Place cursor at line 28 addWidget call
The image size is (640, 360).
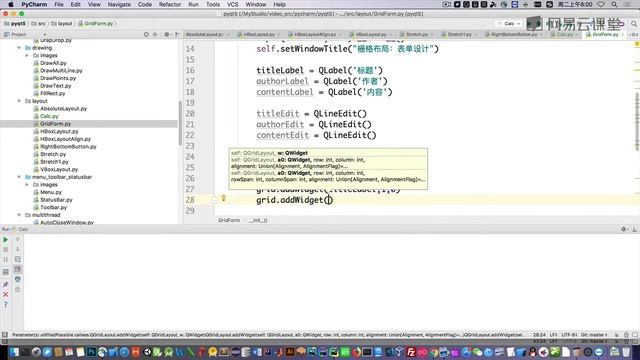pyautogui.click(x=294, y=200)
